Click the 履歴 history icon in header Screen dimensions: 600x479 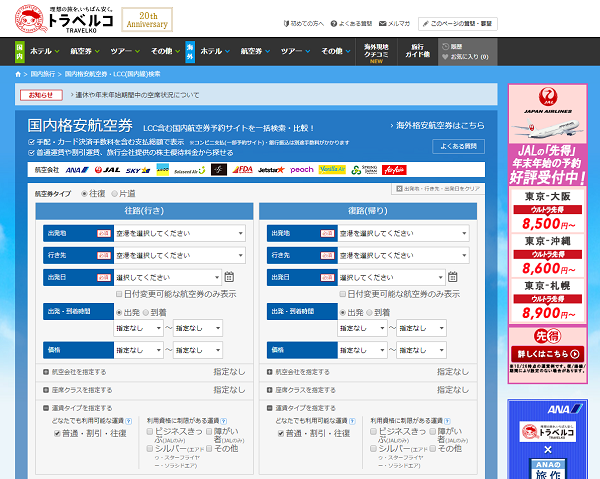[445, 47]
